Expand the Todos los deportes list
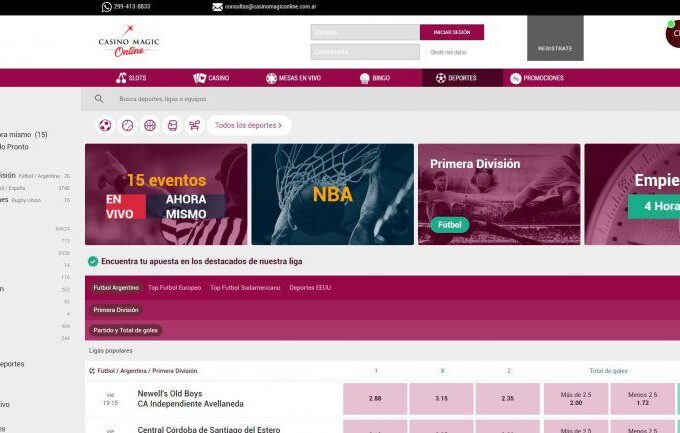Image resolution: width=680 pixels, height=433 pixels. 249,126
